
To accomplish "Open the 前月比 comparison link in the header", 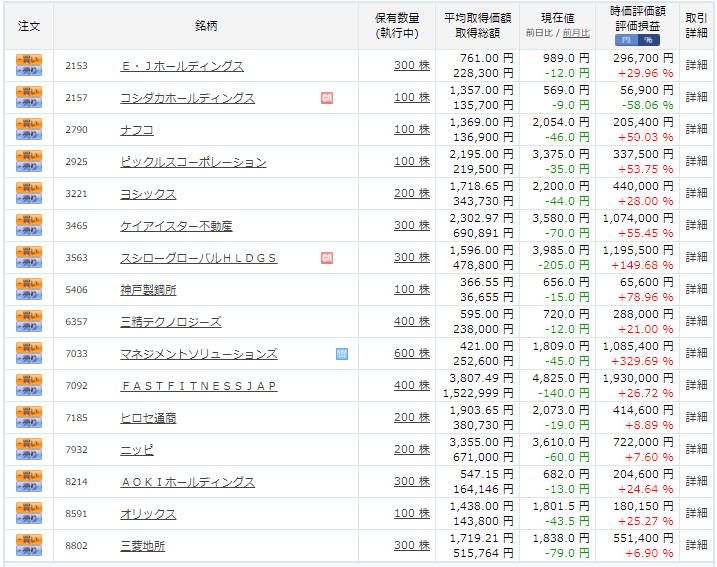I will 576,33.
